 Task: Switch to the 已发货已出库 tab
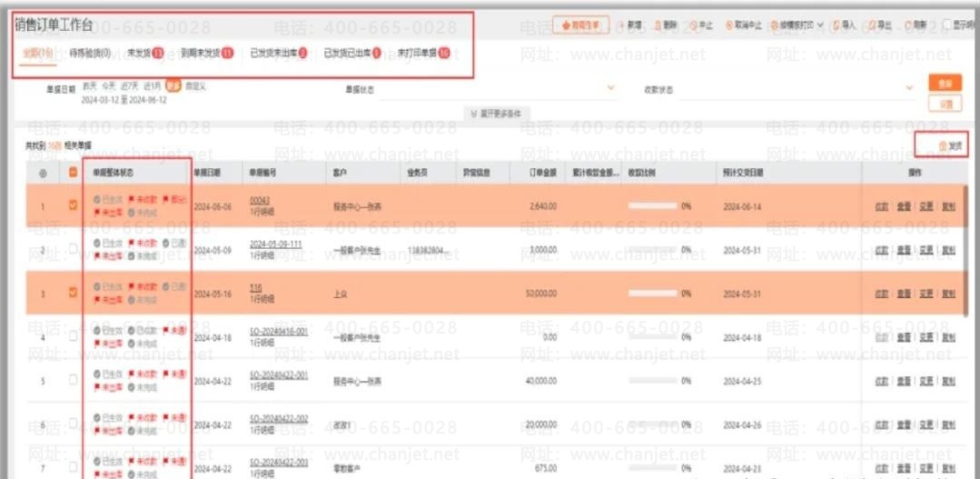[352, 53]
